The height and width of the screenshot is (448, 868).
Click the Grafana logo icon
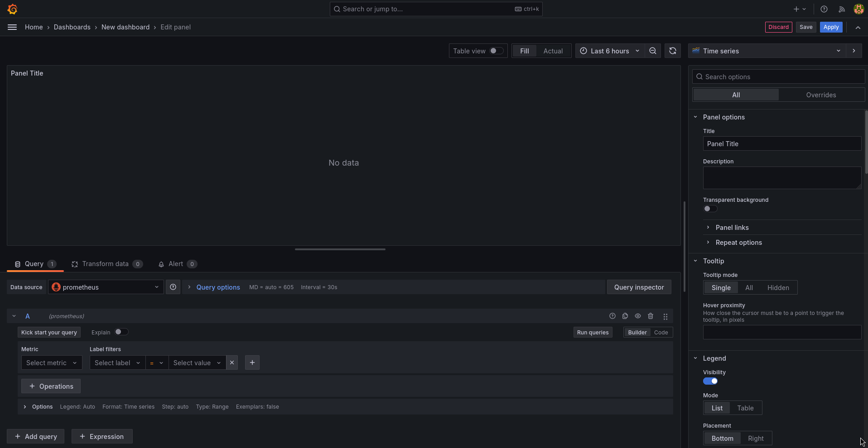point(13,9)
